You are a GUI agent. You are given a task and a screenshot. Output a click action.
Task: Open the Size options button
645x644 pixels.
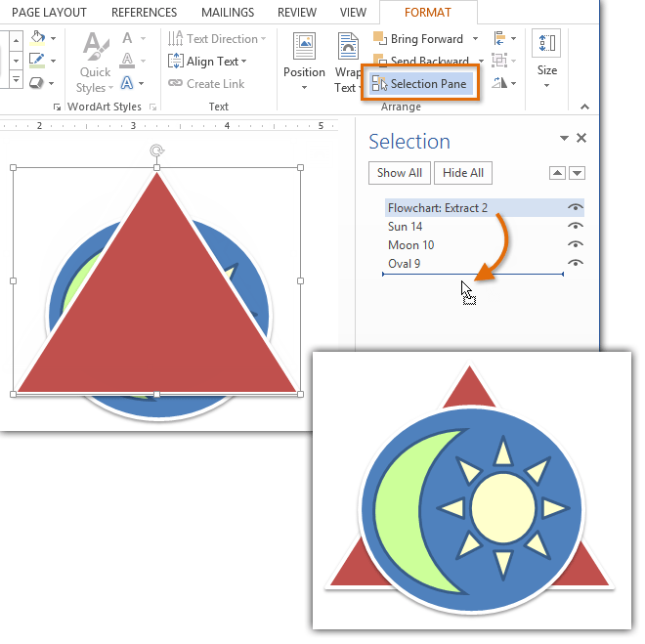pyautogui.click(x=546, y=60)
